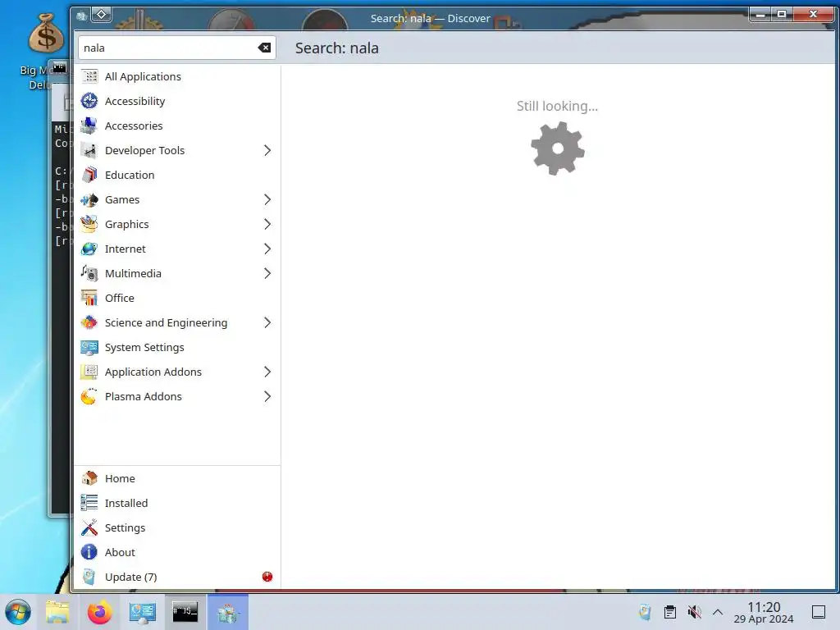The height and width of the screenshot is (630, 840).
Task: Click the Games category icon
Action: point(89,200)
